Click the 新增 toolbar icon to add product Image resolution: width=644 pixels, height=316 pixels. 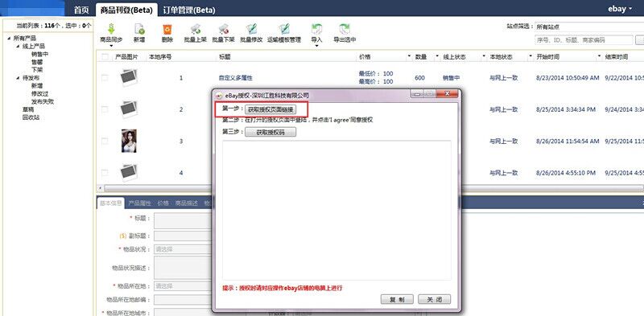pyautogui.click(x=139, y=30)
